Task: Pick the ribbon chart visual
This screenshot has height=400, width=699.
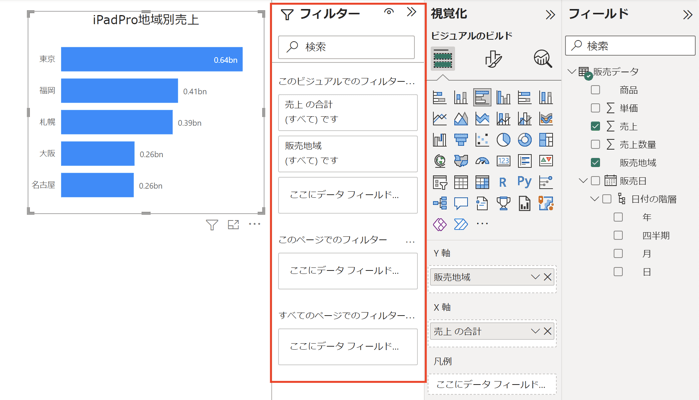Action: (x=546, y=119)
